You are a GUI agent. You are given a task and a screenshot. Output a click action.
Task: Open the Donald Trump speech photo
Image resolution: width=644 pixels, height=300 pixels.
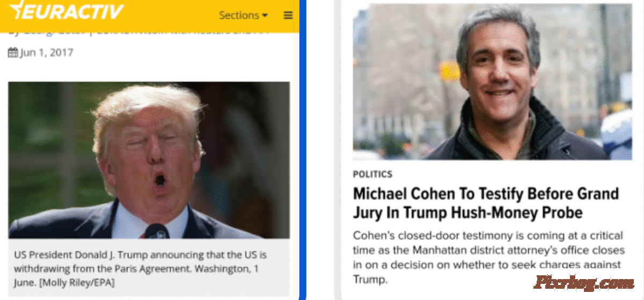[149, 160]
